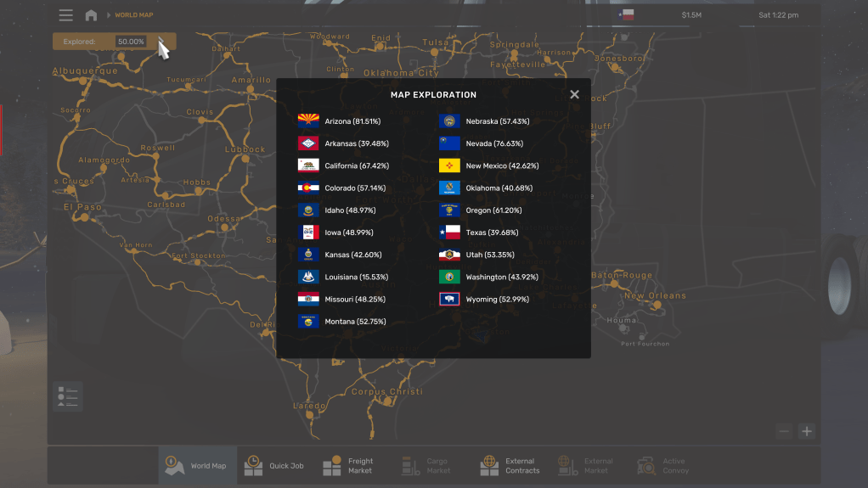The height and width of the screenshot is (488, 868).
Task: Click the New Mexico flag icon
Action: pyautogui.click(x=449, y=166)
